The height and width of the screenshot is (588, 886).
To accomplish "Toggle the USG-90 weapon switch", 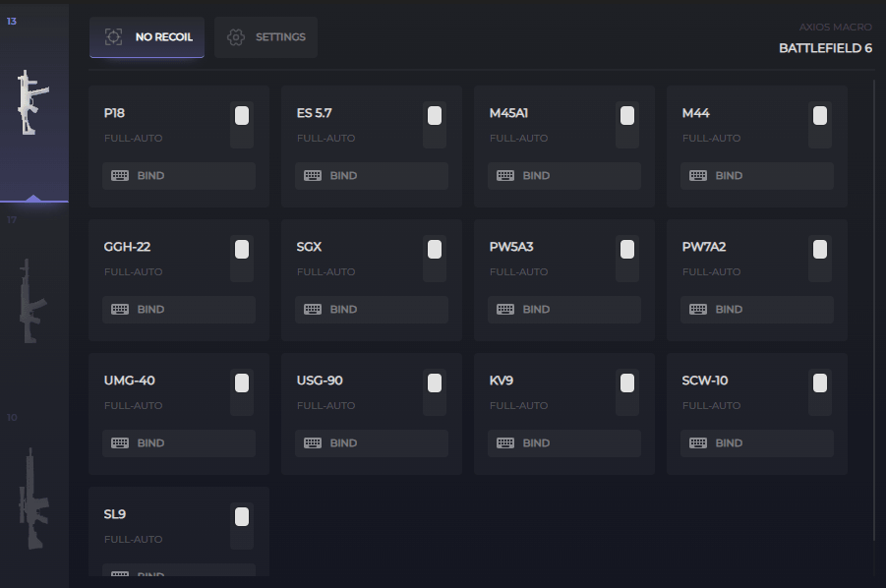I will pyautogui.click(x=435, y=392).
